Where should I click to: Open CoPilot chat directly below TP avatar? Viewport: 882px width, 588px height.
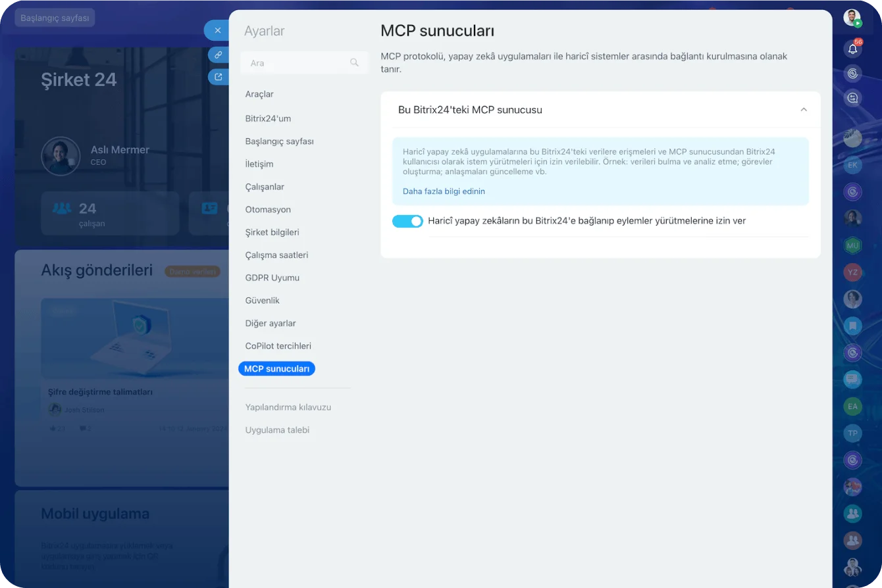[x=853, y=460]
